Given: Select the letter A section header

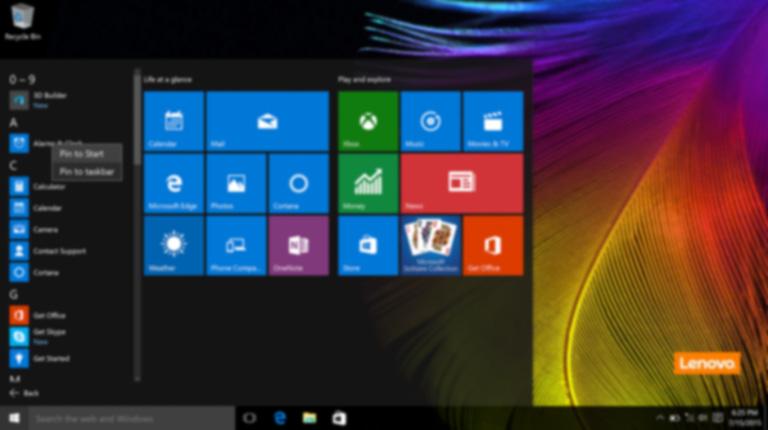Looking at the screenshot, I should click(x=13, y=122).
